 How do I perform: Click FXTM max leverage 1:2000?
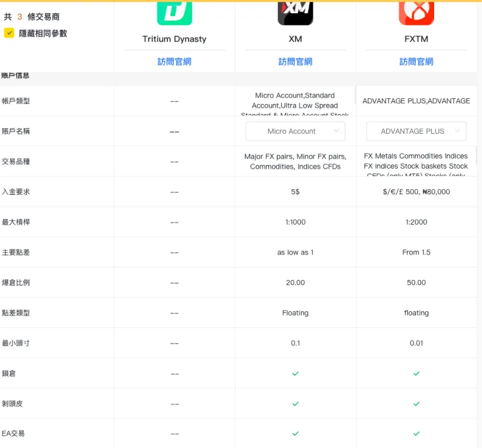(x=416, y=222)
